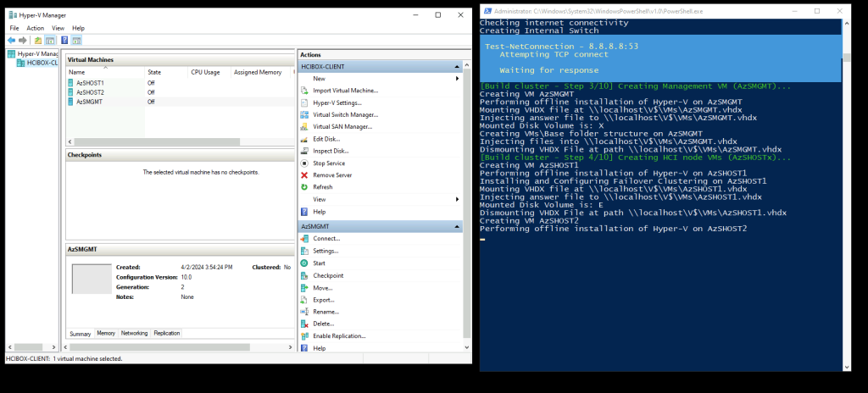Screen dimensions: 868x393
Task: Click the AzSHOST1 virtual machine icon
Action: [70, 82]
